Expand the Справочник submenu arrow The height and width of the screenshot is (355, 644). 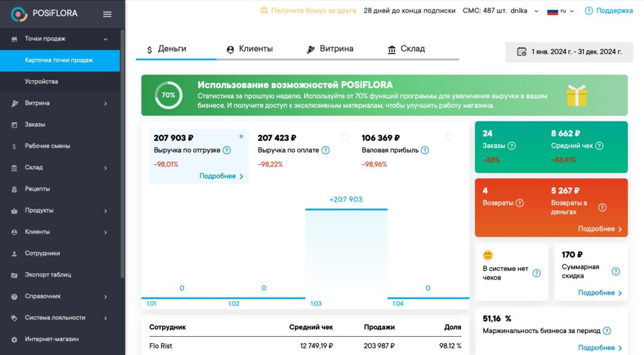[106, 297]
